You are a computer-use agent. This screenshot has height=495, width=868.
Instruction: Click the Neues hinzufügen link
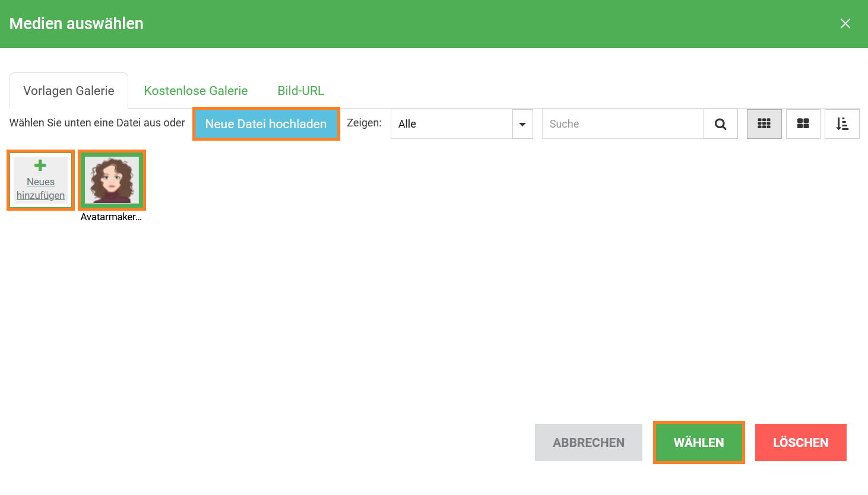(x=40, y=189)
